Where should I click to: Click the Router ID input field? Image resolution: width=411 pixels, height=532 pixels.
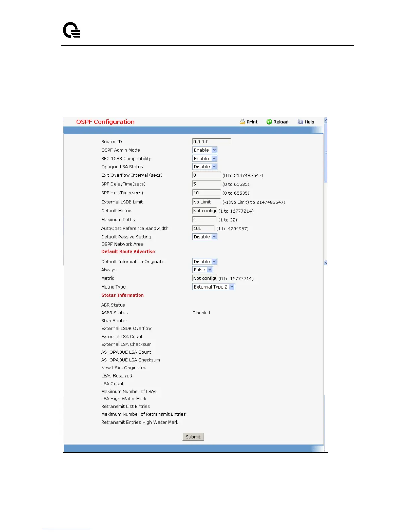tap(212, 142)
